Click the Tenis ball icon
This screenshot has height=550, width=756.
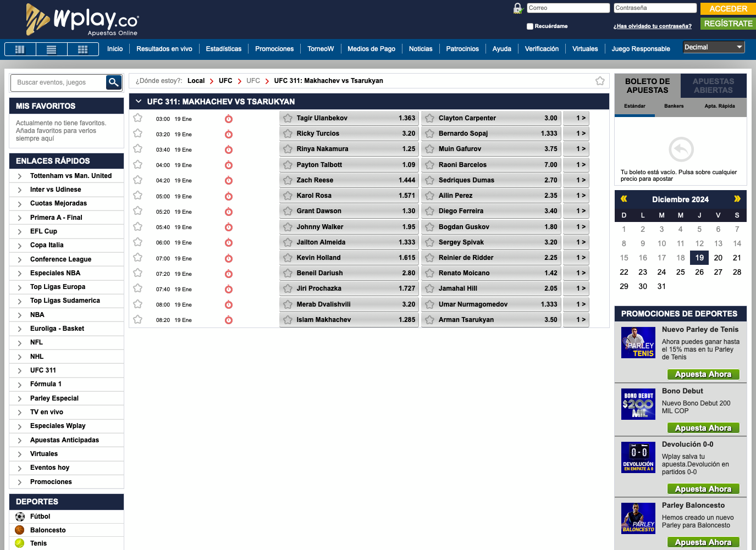pos(20,543)
